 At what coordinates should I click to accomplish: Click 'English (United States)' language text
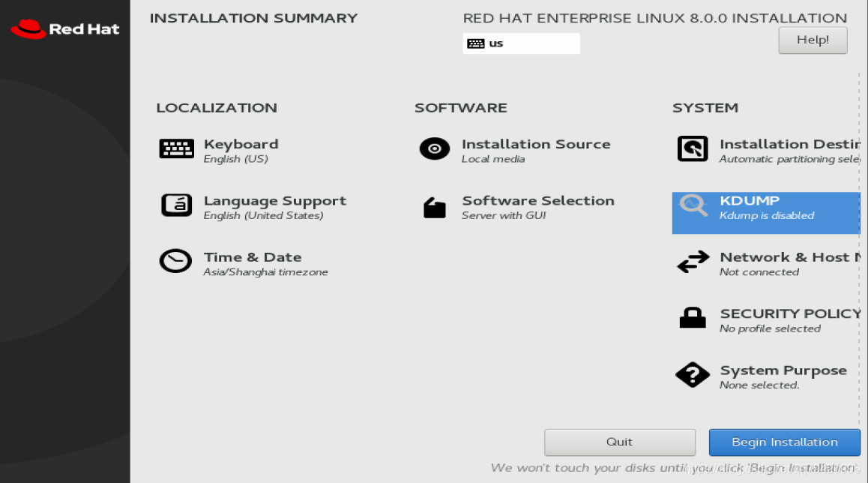(x=264, y=215)
